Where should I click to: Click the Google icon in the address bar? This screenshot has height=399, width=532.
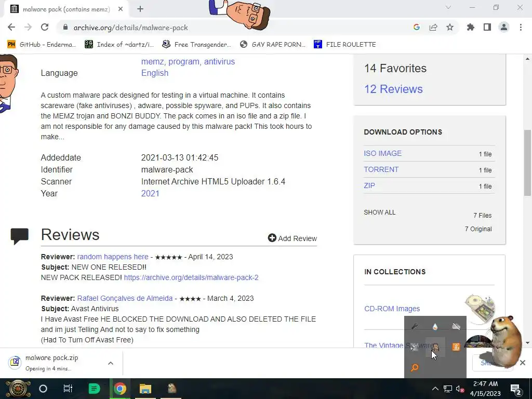417,27
